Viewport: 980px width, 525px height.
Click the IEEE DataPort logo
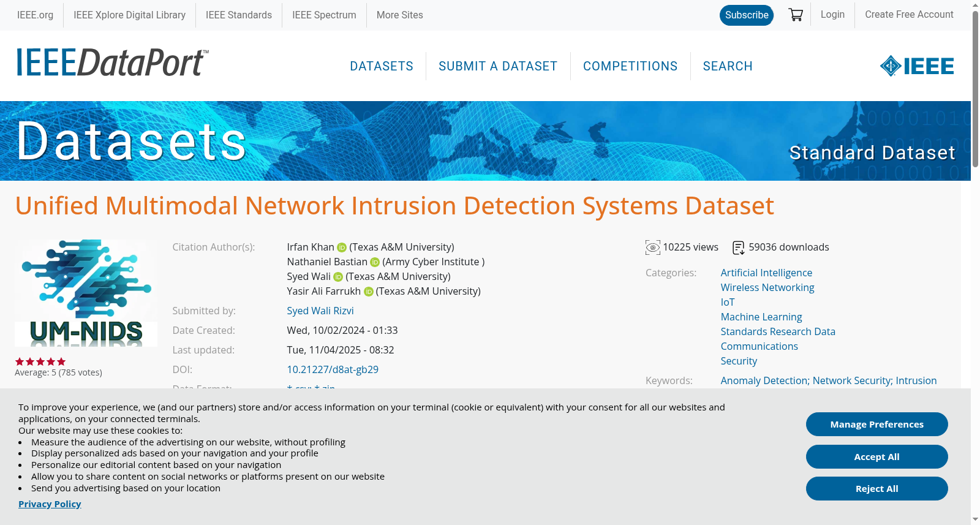point(112,62)
